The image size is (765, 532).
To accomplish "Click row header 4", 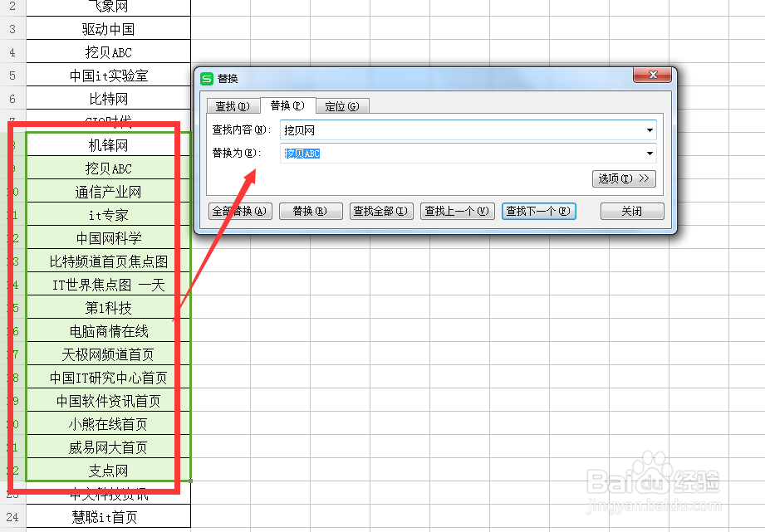I will (12, 51).
